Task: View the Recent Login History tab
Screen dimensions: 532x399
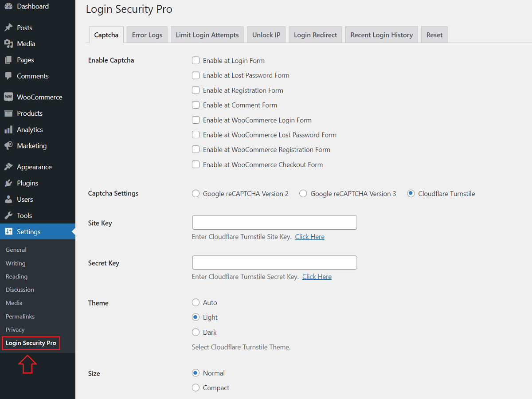Action: coord(382,35)
